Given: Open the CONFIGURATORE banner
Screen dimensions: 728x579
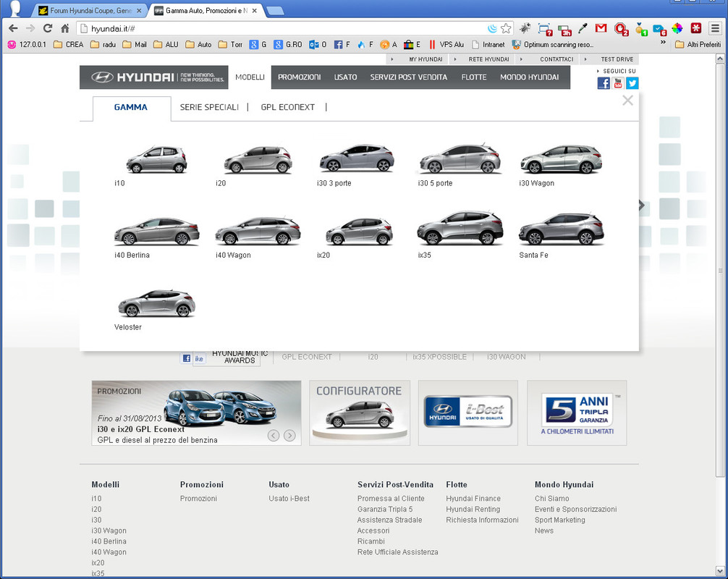Looking at the screenshot, I should tap(360, 413).
